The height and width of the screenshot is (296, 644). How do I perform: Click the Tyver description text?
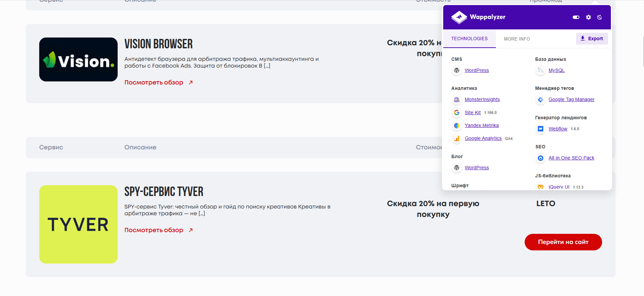[x=227, y=210]
